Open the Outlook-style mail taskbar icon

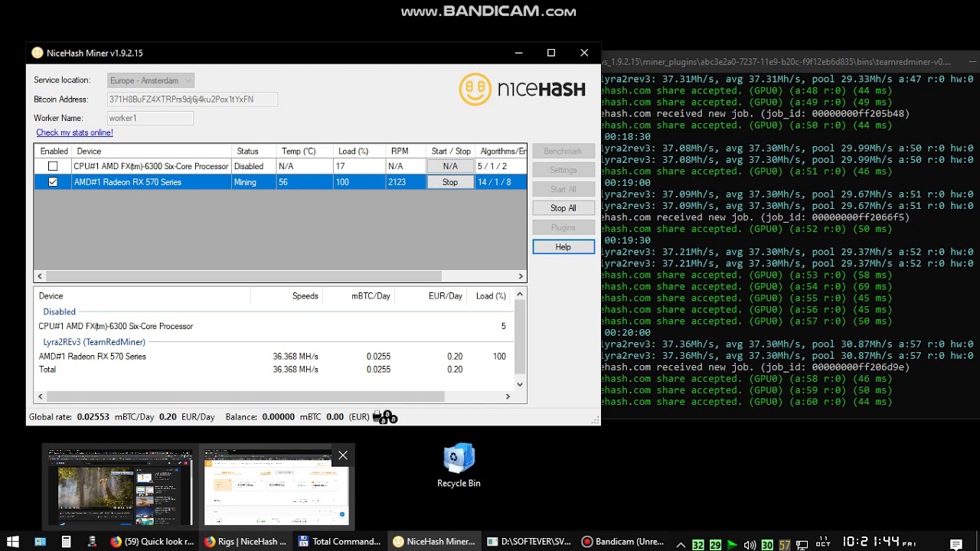tap(40, 542)
